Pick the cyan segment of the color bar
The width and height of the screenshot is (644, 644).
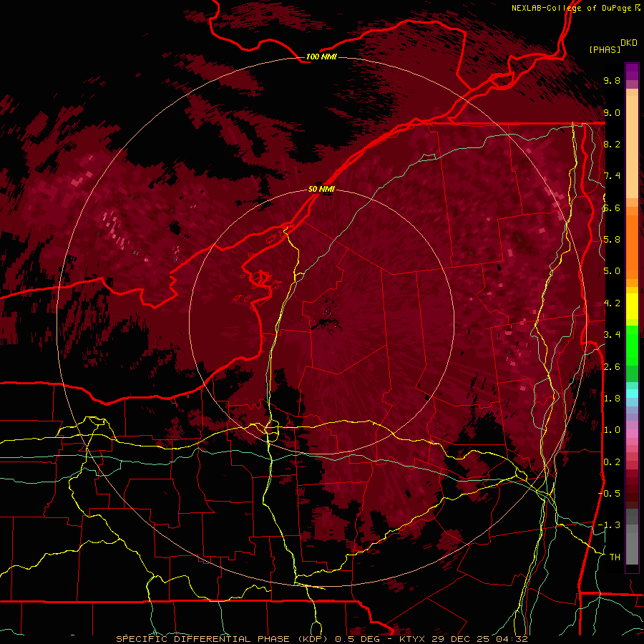tap(632, 394)
